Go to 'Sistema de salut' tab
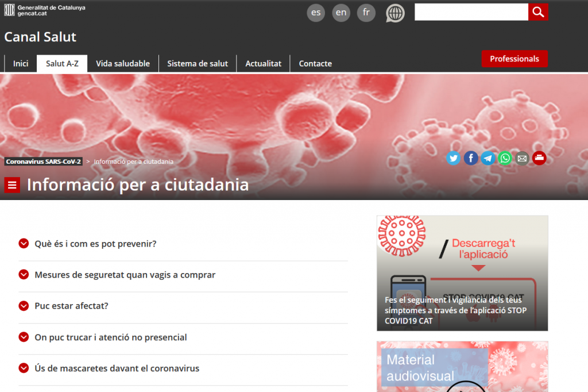Screen dimensions: 588x392 pyautogui.click(x=198, y=64)
